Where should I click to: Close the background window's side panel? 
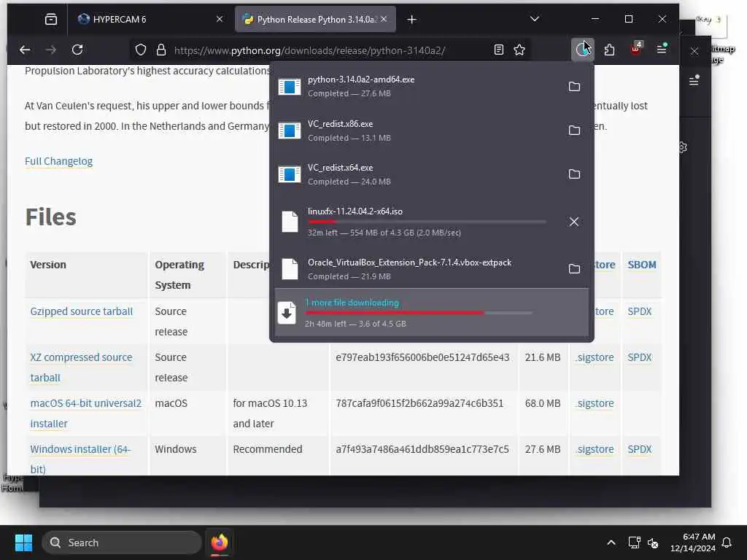click(694, 52)
